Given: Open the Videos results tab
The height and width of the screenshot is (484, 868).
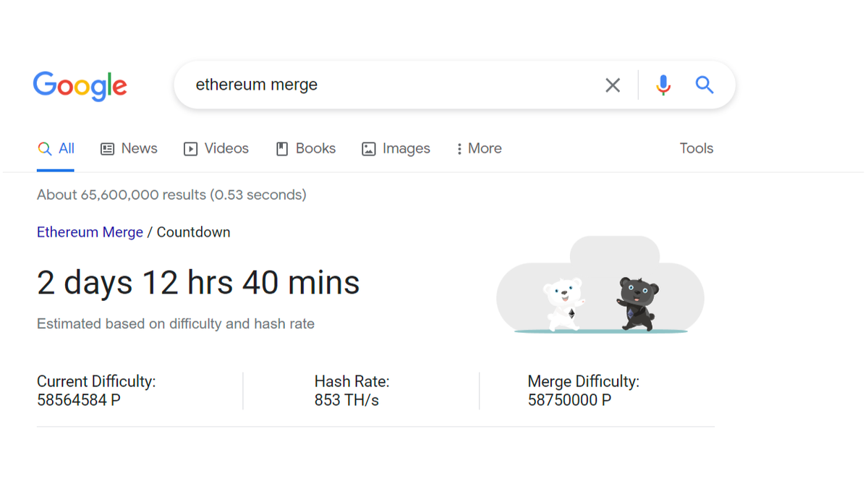Looking at the screenshot, I should click(226, 148).
